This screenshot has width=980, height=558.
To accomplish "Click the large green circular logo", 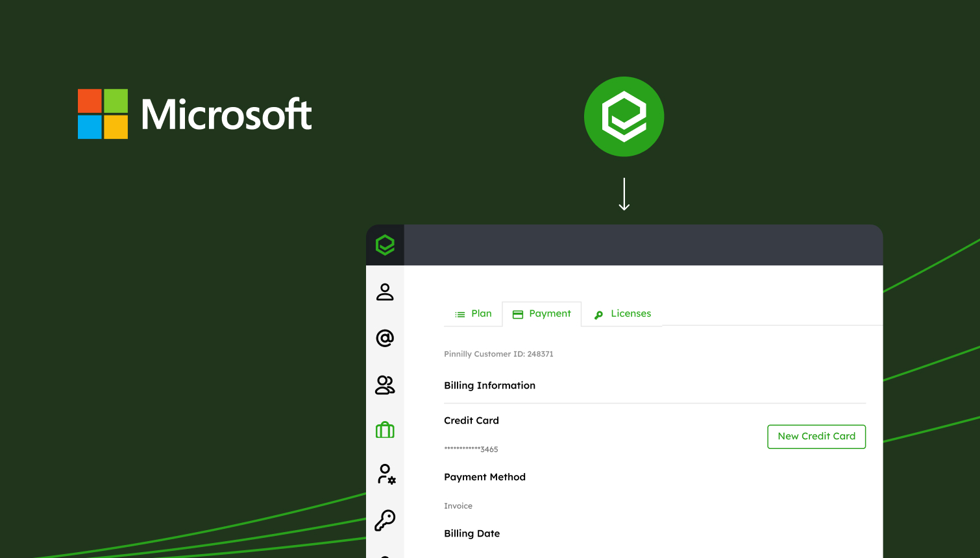I will [624, 117].
